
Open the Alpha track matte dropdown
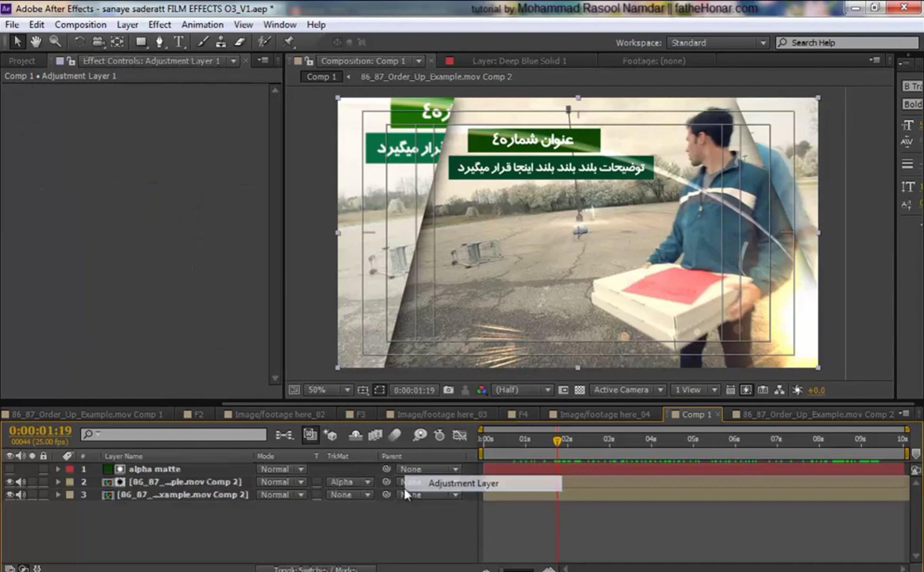[349, 482]
